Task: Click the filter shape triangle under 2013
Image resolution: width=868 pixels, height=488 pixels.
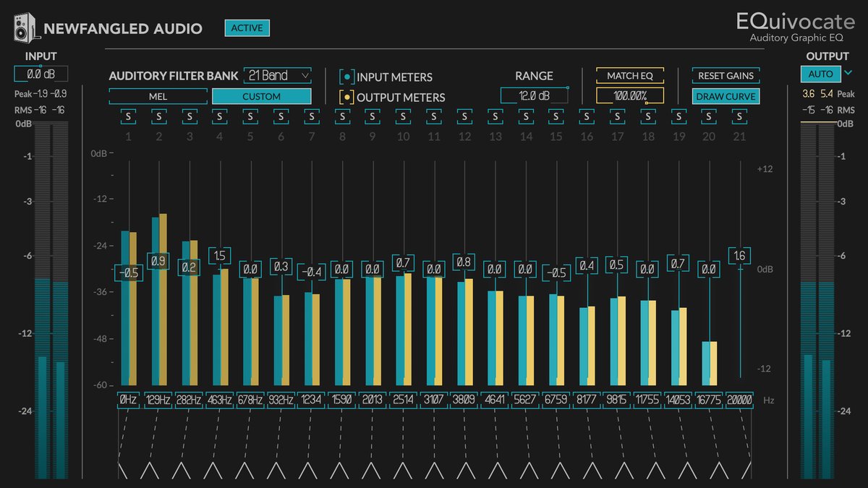Action: [x=373, y=470]
